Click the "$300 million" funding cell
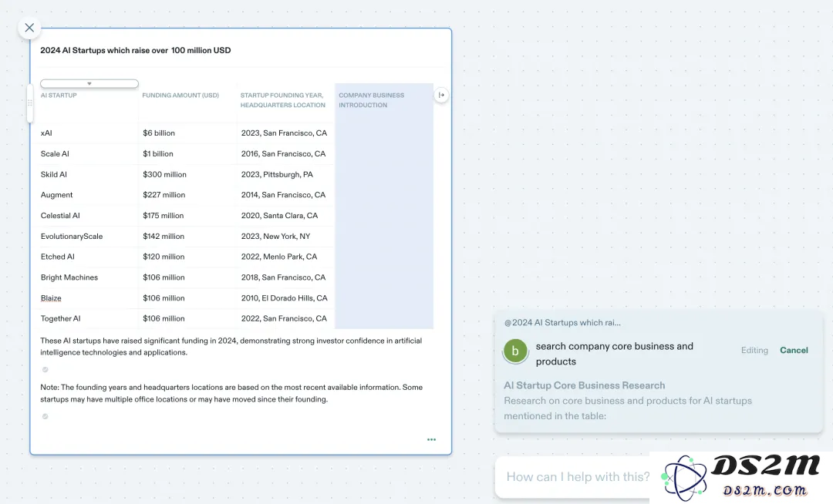The image size is (833, 504). click(x=165, y=174)
